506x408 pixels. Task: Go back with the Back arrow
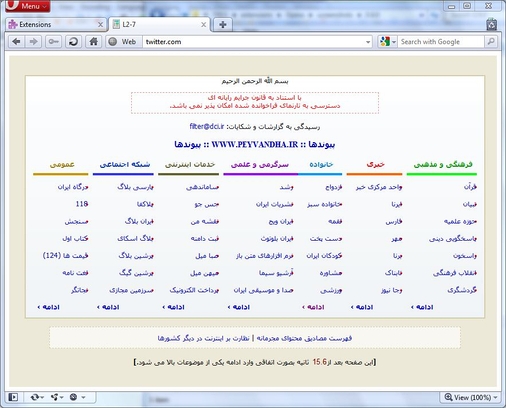tap(16, 42)
